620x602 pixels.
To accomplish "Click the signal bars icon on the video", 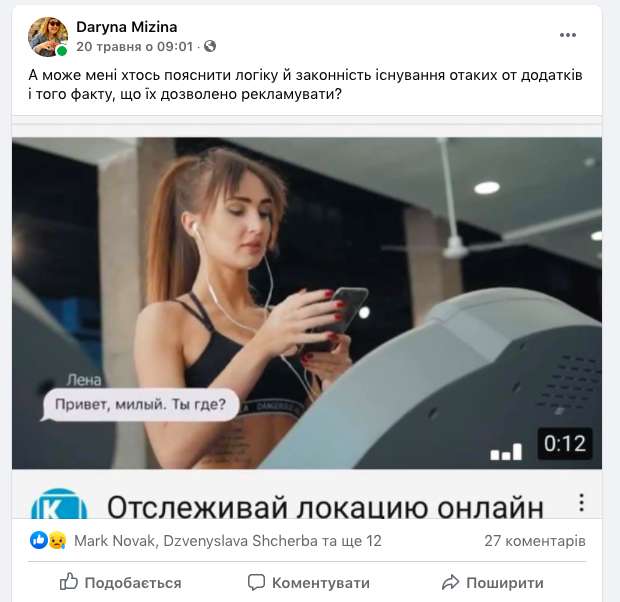I will [x=506, y=451].
